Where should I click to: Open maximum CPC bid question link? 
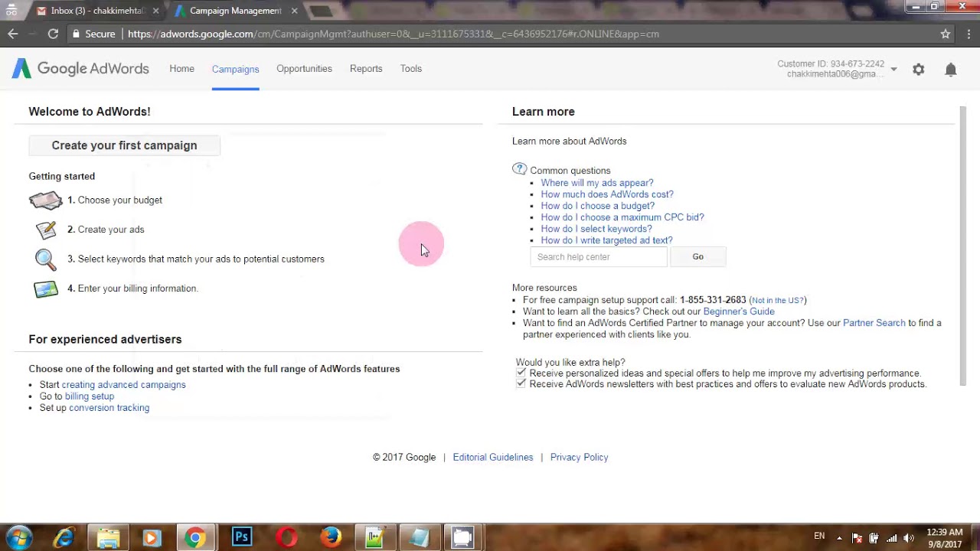[x=622, y=217]
